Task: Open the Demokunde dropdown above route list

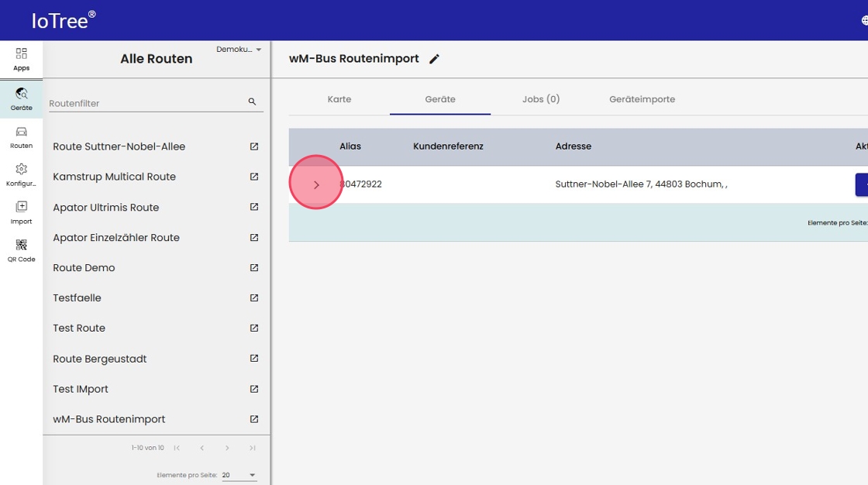Action: pos(239,50)
